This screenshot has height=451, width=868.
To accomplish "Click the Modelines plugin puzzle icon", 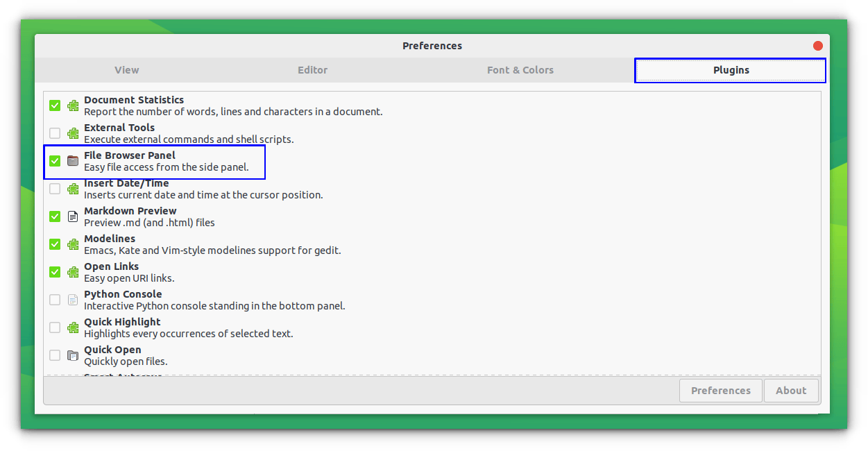I will [x=73, y=244].
